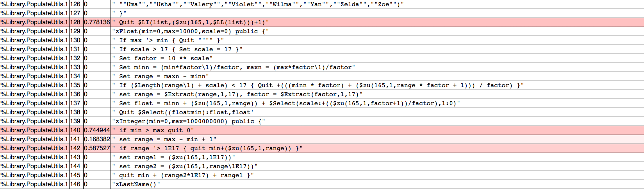Click line number 142 cell

click(x=75, y=148)
